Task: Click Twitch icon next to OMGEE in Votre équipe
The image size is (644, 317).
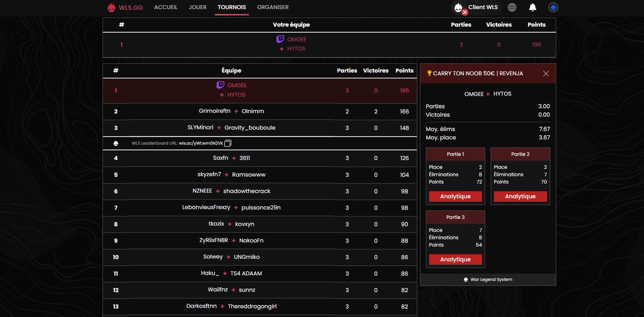Action: (x=280, y=39)
